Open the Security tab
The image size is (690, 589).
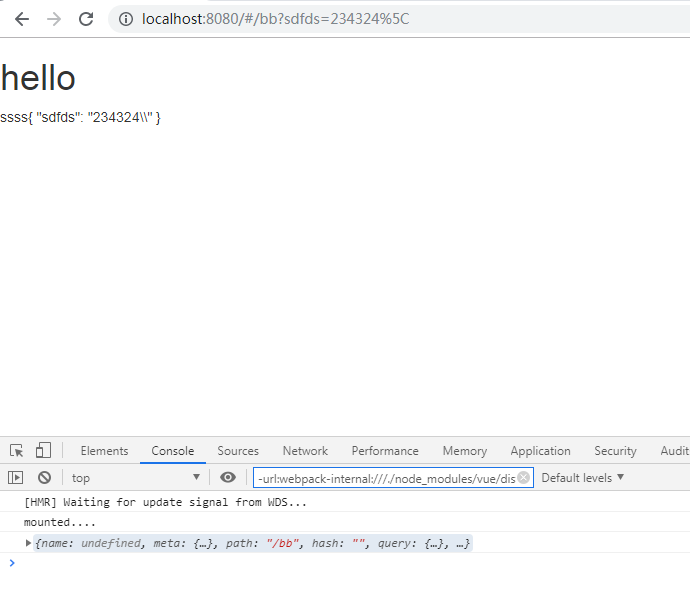[615, 451]
